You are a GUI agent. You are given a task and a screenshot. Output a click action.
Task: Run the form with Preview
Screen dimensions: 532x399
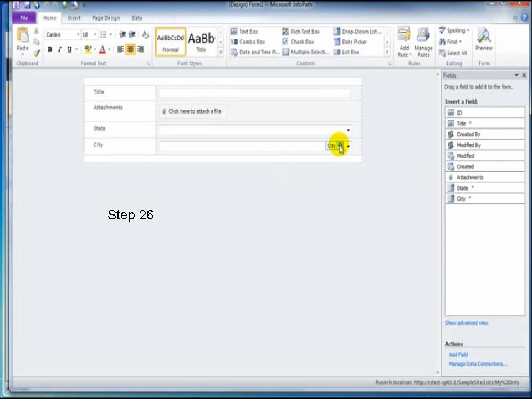(x=483, y=39)
